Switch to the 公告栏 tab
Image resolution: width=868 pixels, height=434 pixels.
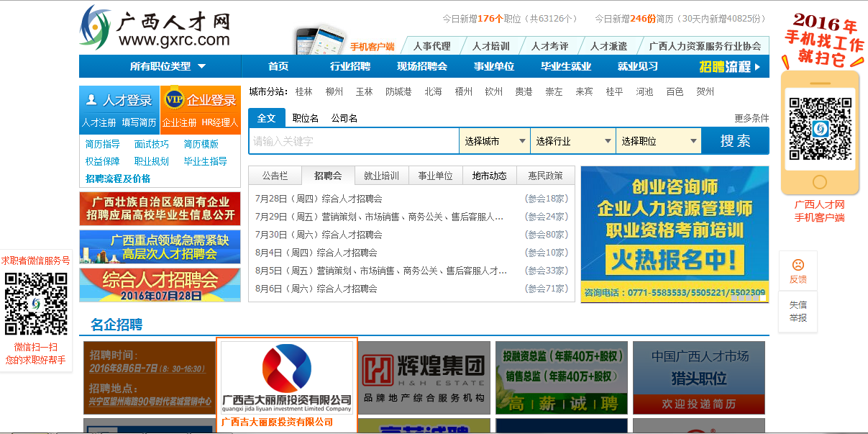click(x=275, y=176)
